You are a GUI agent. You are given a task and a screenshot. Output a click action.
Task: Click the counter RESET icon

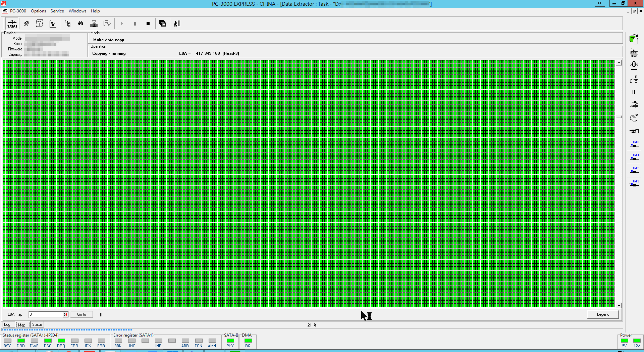(634, 53)
